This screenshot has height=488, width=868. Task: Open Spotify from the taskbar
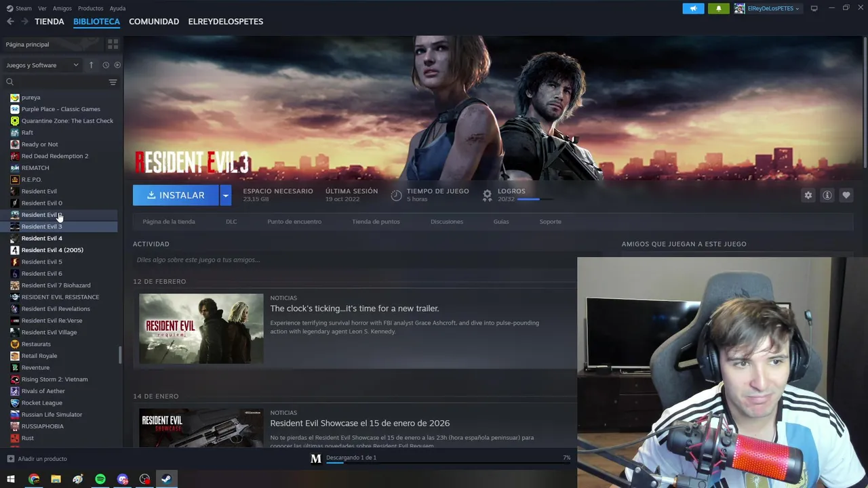pos(100,479)
